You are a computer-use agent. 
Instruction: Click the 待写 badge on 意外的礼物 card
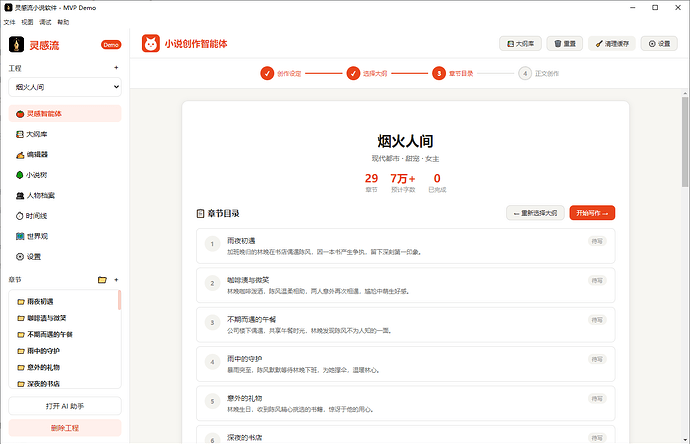(x=597, y=399)
